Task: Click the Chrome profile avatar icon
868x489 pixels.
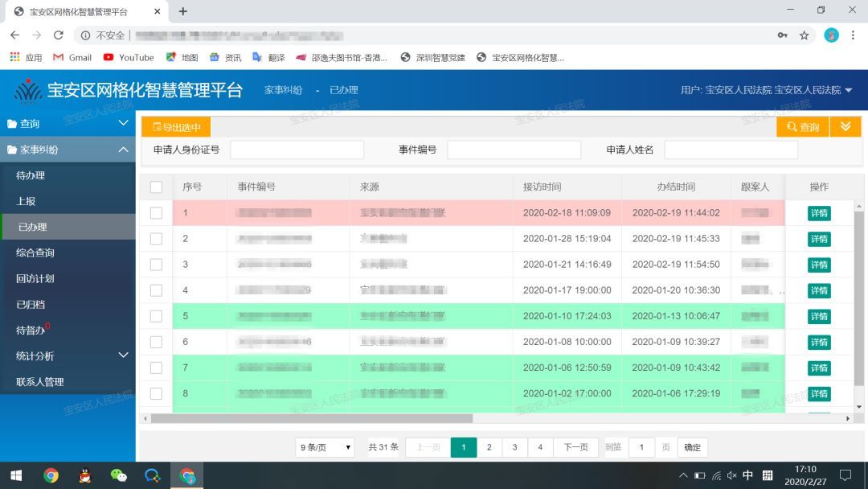Action: click(830, 35)
